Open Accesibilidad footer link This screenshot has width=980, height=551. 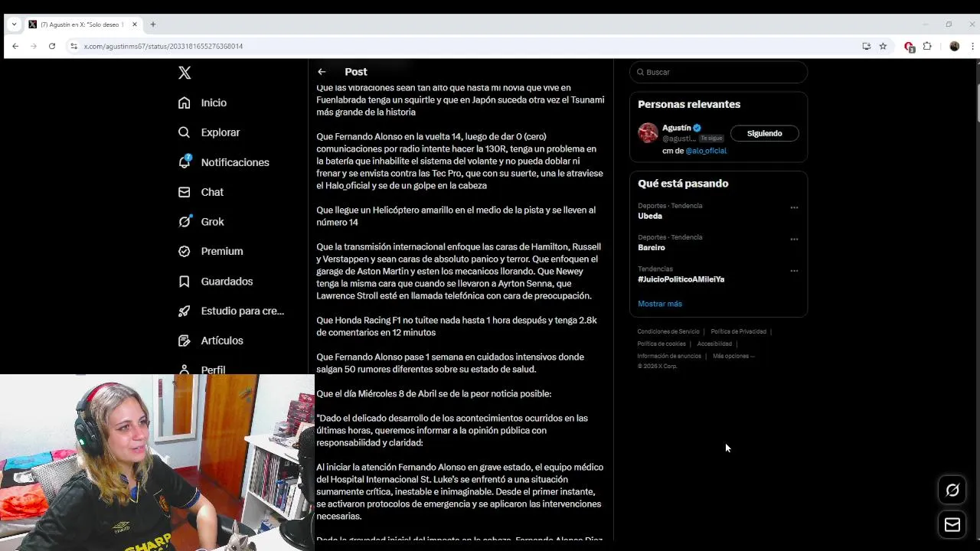click(x=714, y=344)
